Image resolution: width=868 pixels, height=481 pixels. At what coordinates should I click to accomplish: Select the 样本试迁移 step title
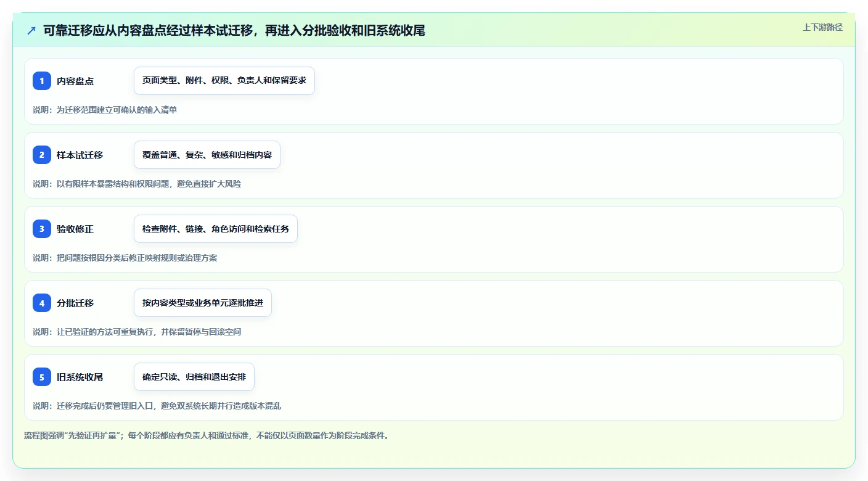pyautogui.click(x=80, y=155)
